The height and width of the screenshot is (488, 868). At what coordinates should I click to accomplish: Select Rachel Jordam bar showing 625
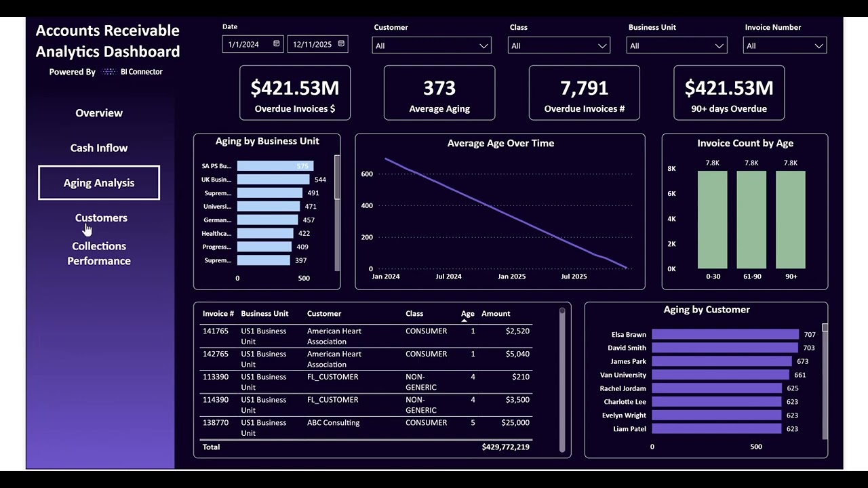coord(717,388)
